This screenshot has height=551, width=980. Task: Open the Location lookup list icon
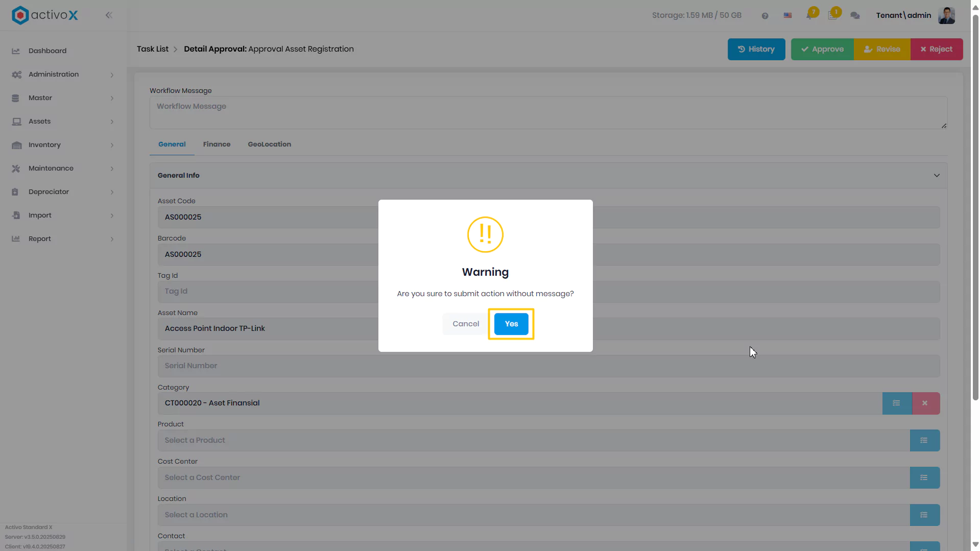click(924, 515)
